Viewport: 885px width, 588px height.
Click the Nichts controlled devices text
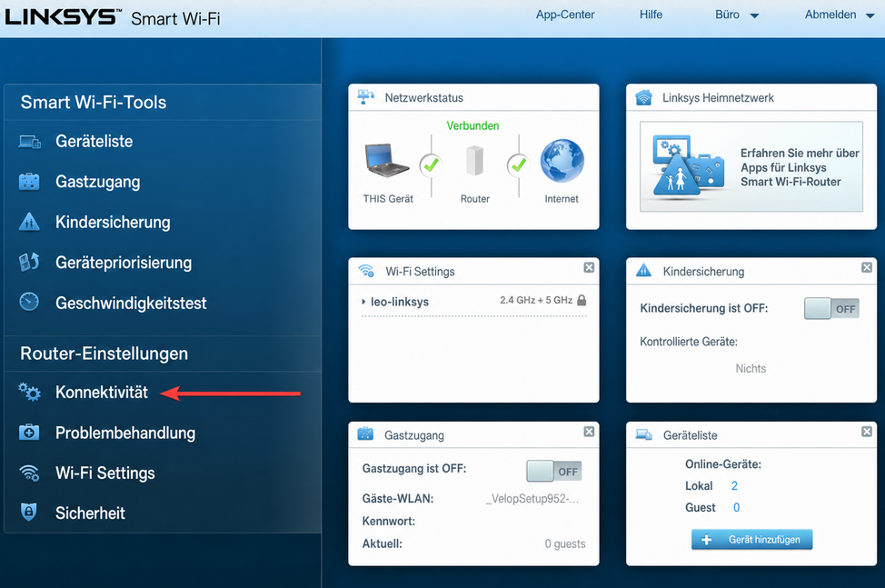pos(751,368)
